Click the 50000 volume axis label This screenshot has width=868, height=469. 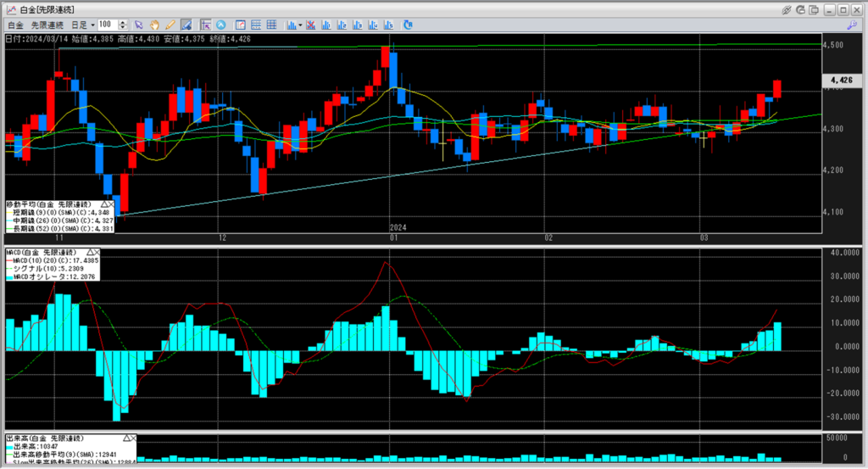[837, 438]
